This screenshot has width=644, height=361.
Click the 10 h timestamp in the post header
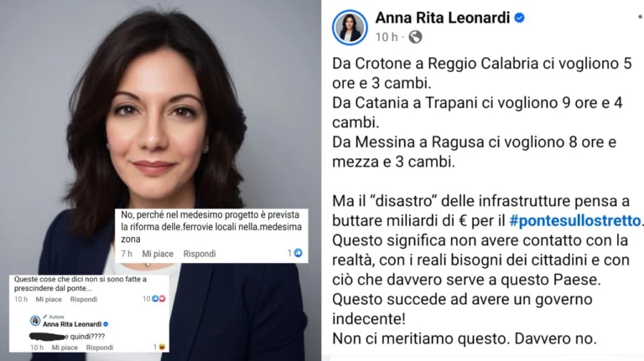[x=386, y=38]
